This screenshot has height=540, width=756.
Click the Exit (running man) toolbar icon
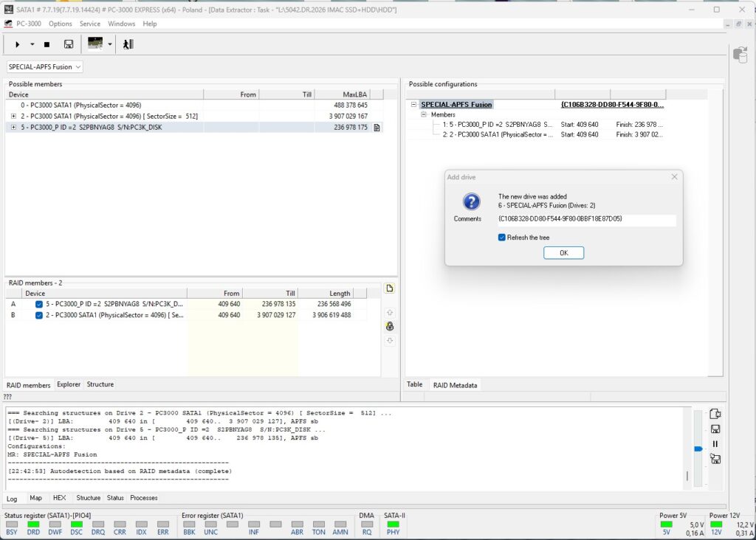[x=128, y=44]
